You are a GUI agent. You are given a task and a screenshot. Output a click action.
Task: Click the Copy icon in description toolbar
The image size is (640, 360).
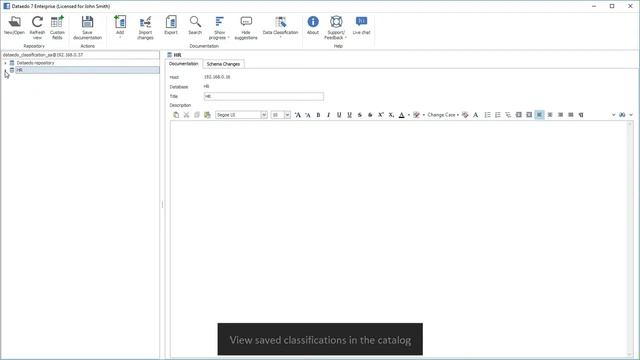point(197,115)
